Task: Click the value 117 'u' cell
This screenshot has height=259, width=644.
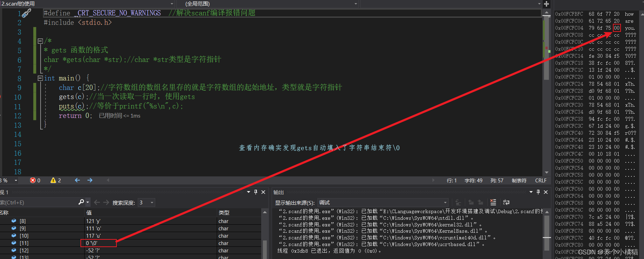Action: [151, 236]
